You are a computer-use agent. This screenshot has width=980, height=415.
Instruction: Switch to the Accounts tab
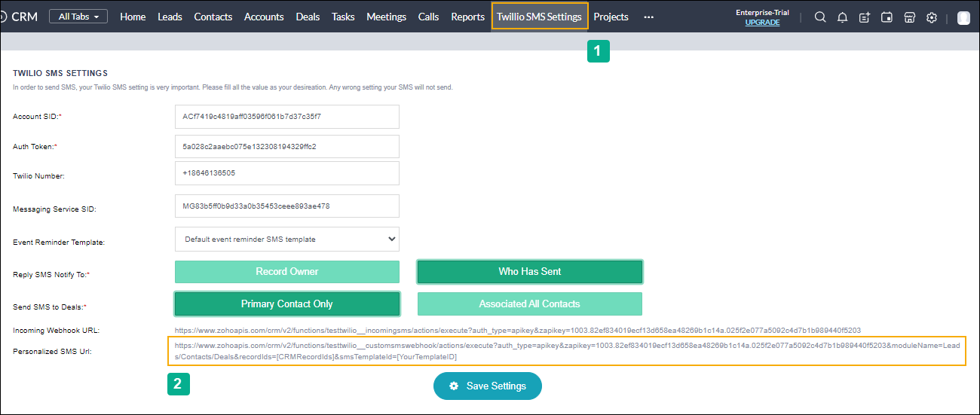(x=264, y=17)
